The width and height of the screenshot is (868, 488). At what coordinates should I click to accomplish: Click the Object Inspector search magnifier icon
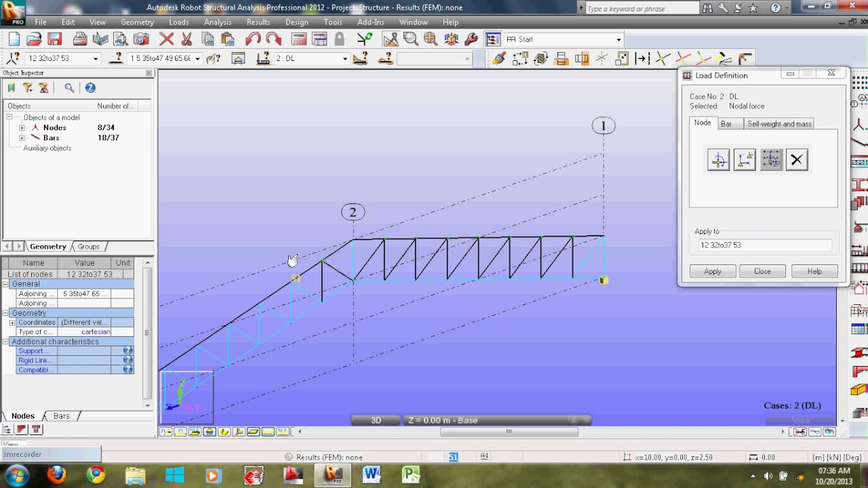[x=69, y=87]
